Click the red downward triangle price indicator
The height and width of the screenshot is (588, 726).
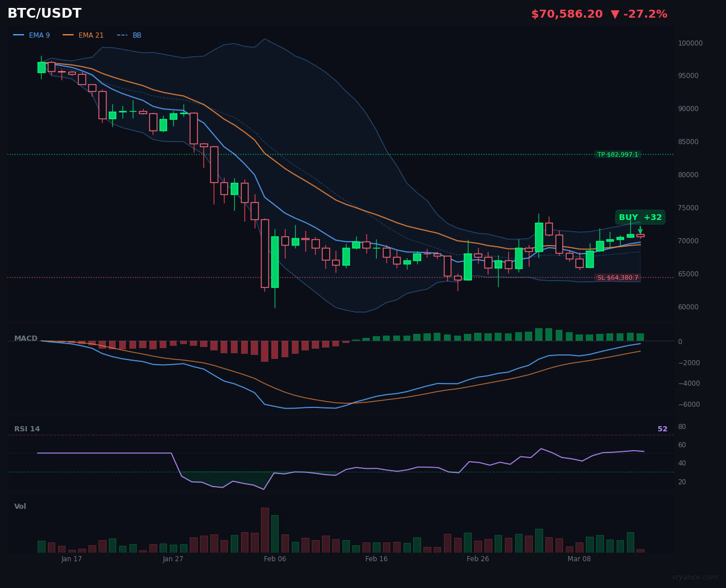(x=615, y=14)
